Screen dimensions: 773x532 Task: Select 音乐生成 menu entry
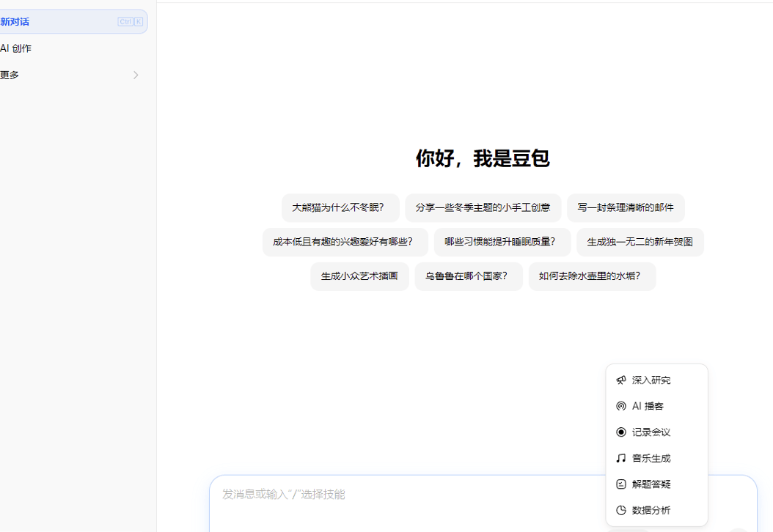coord(656,458)
